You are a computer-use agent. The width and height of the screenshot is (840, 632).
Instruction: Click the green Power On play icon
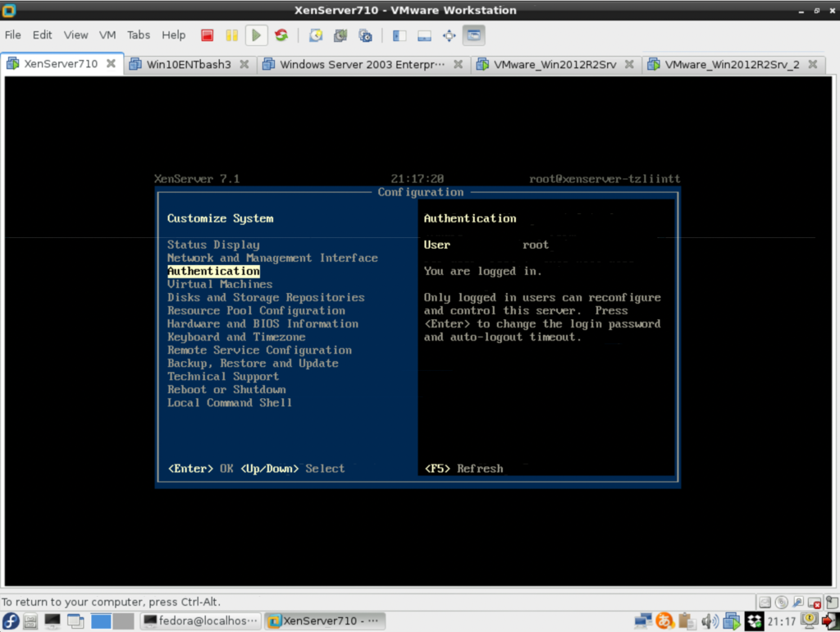[257, 35]
